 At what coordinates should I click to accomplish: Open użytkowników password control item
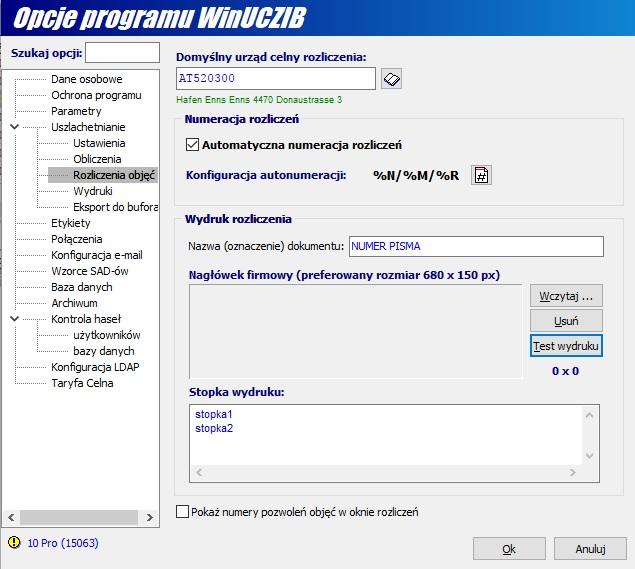[107, 335]
